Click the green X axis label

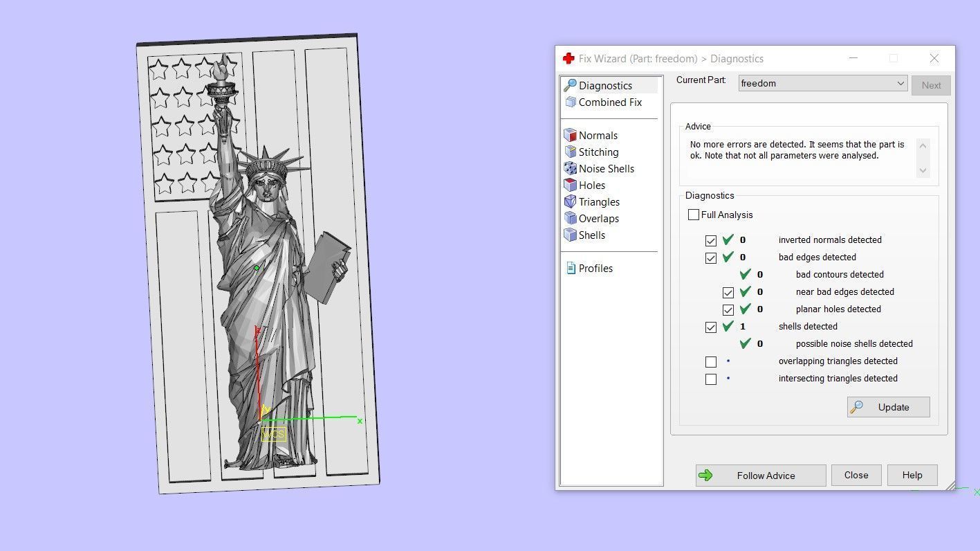click(360, 421)
